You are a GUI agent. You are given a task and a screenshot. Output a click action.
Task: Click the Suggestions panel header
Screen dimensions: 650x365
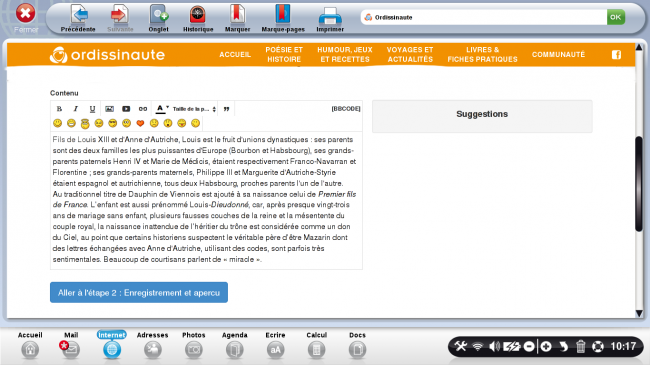coord(482,114)
